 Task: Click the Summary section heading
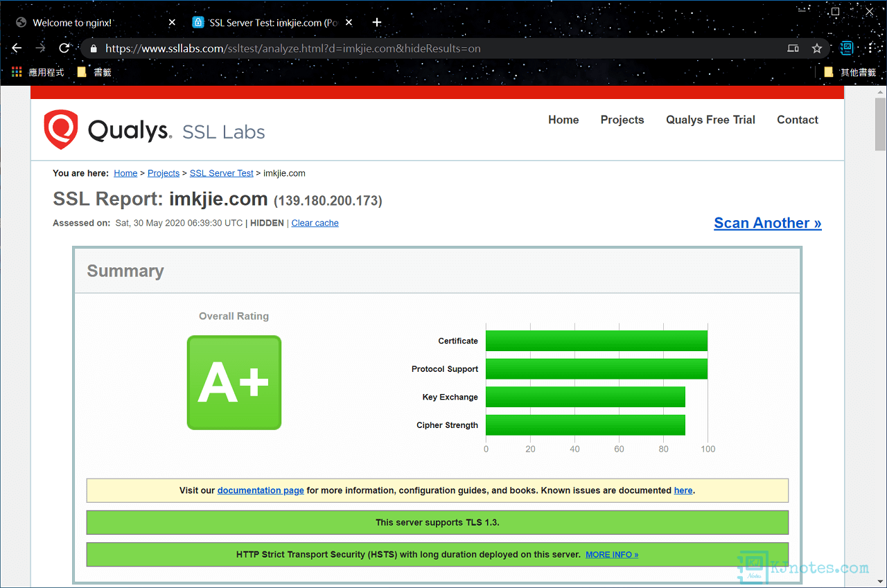125,271
